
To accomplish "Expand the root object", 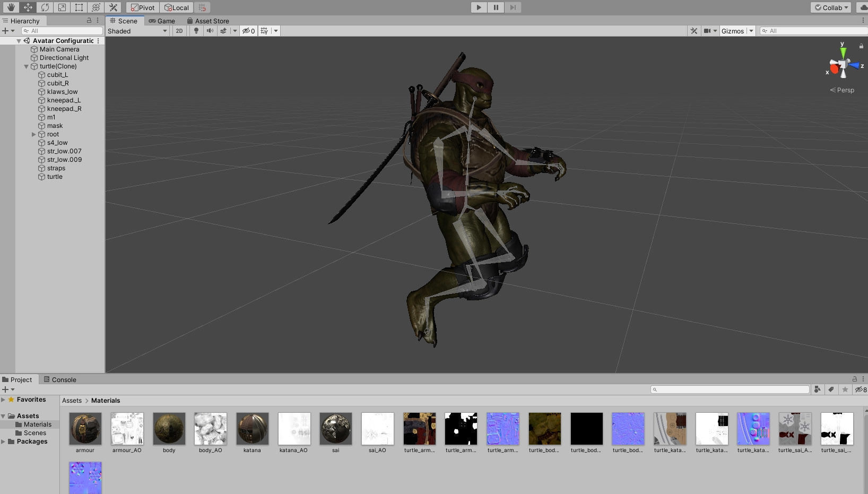I will pyautogui.click(x=33, y=134).
